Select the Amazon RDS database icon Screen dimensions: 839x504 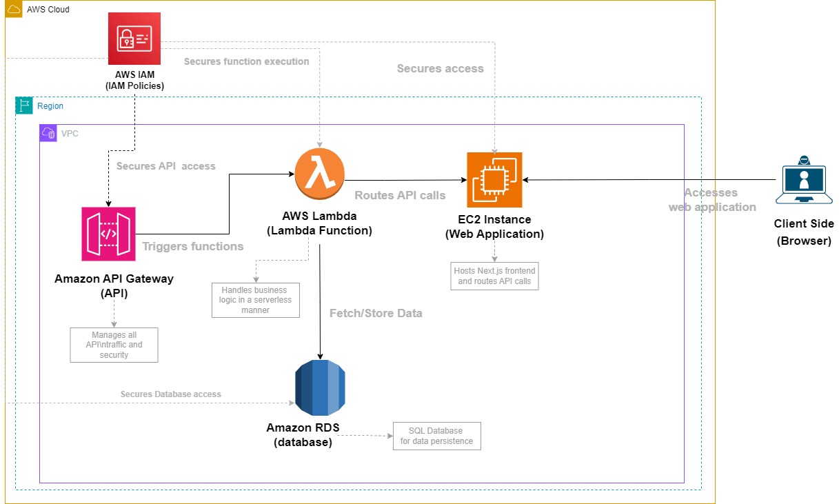(x=321, y=386)
